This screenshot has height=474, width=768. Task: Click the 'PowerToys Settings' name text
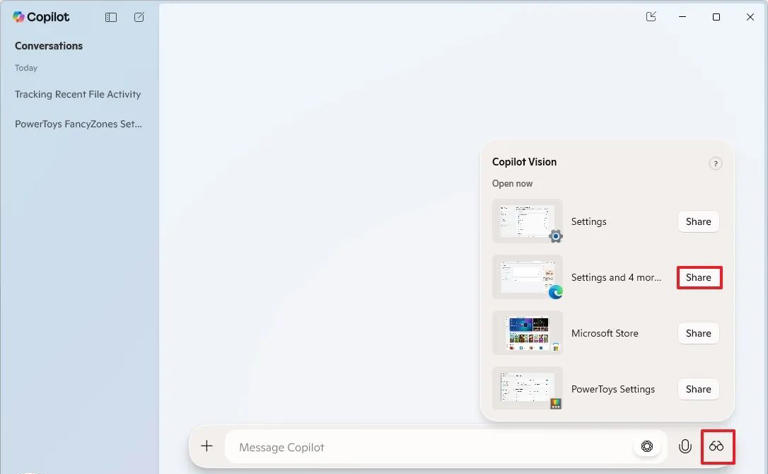(x=613, y=389)
